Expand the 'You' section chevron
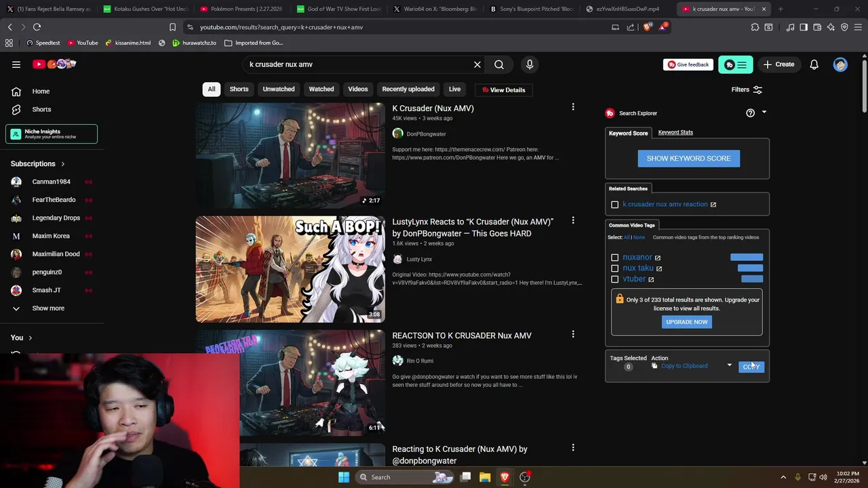Screen dimensions: 868x488 (30, 338)
